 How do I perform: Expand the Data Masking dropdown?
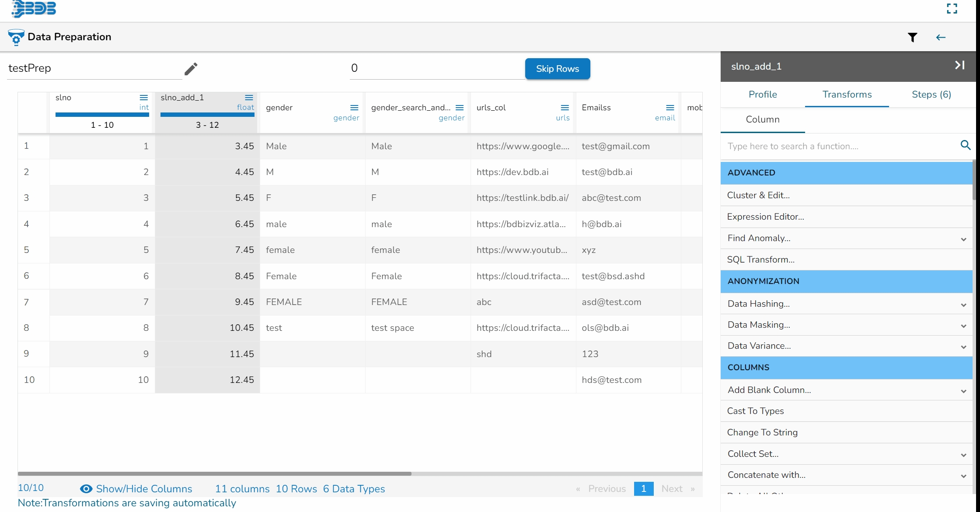[x=963, y=326]
